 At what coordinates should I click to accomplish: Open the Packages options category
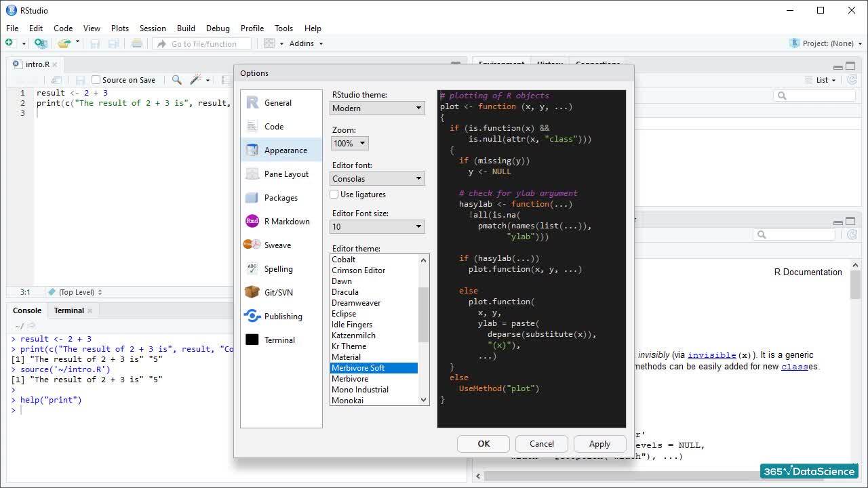pos(281,198)
